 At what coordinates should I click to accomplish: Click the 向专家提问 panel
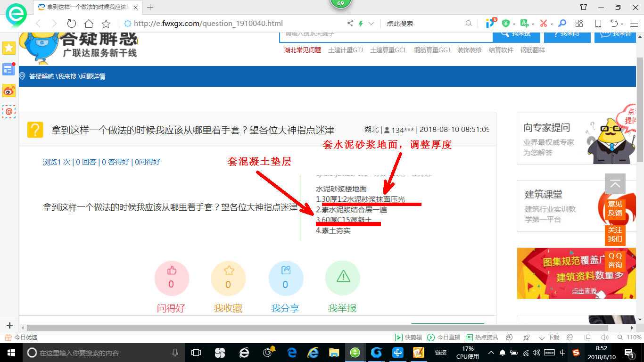pyautogui.click(x=576, y=139)
